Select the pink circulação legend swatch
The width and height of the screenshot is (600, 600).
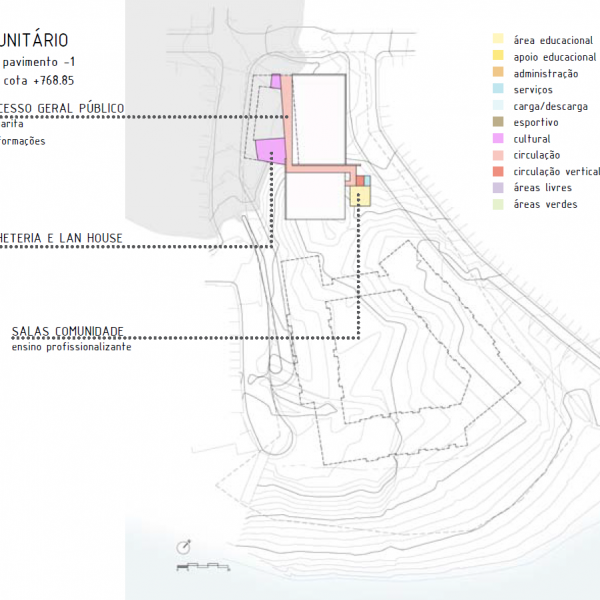tap(498, 155)
